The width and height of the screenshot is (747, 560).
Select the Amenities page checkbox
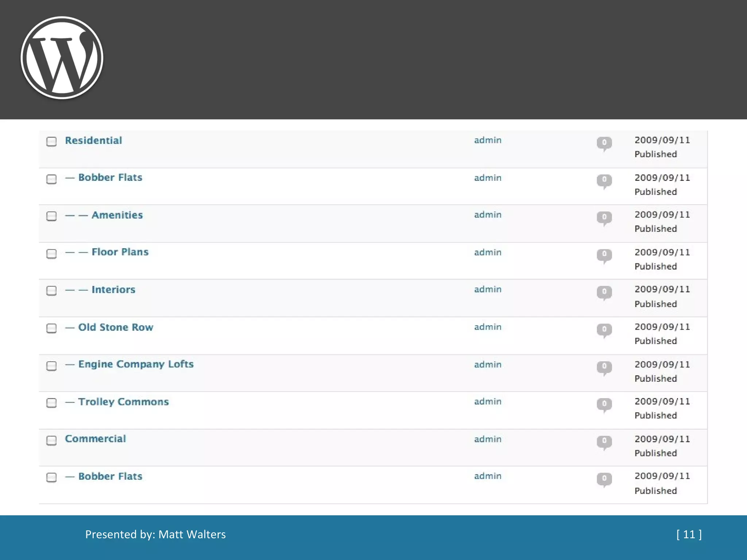coord(51,216)
